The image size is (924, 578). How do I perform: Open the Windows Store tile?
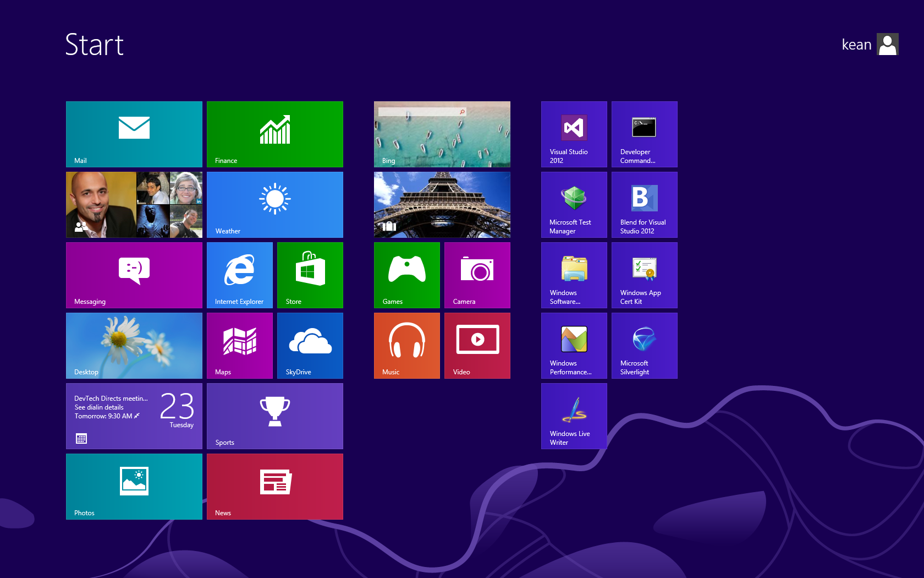pyautogui.click(x=310, y=275)
